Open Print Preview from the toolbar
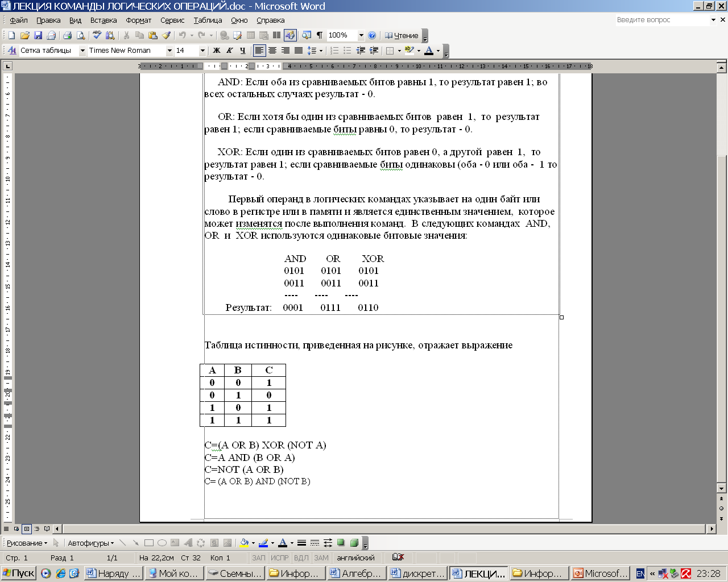The width and height of the screenshot is (728, 582). coord(80,35)
